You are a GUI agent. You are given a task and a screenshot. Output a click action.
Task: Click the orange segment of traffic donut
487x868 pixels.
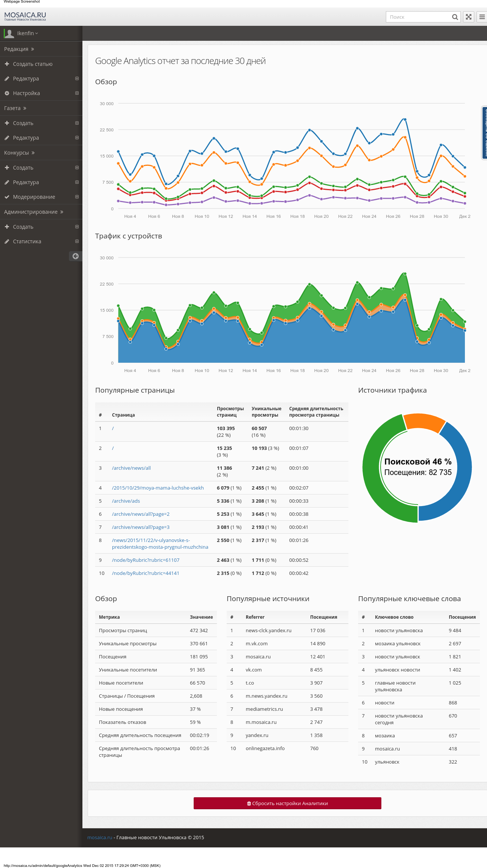tap(424, 422)
